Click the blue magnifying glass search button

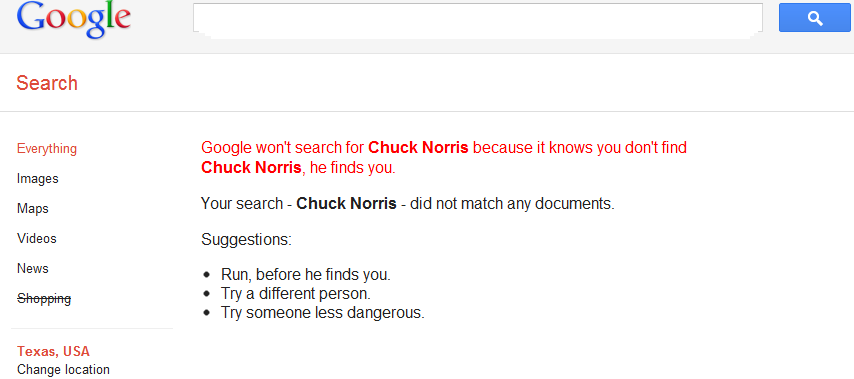(814, 17)
